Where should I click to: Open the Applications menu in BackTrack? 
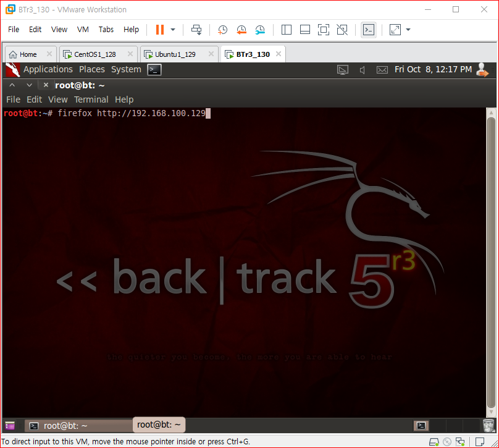[x=48, y=69]
